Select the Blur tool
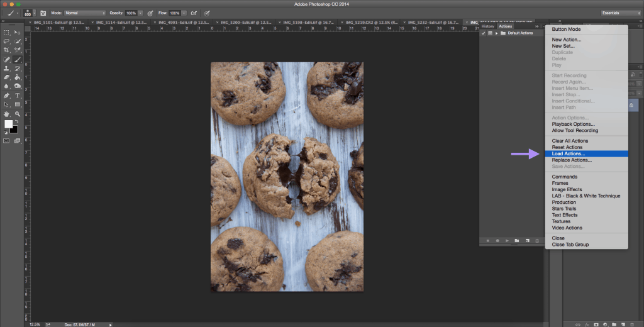This screenshot has height=327, width=644. coord(6,86)
